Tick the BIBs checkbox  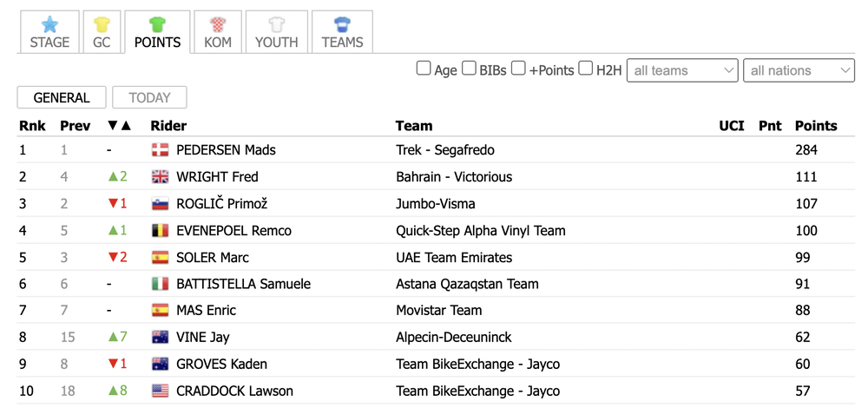(470, 69)
